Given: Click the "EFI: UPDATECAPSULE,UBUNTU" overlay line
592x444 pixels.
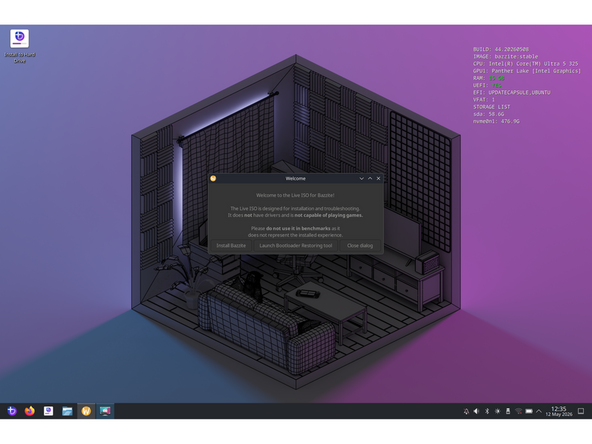Looking at the screenshot, I should pyautogui.click(x=512, y=92).
